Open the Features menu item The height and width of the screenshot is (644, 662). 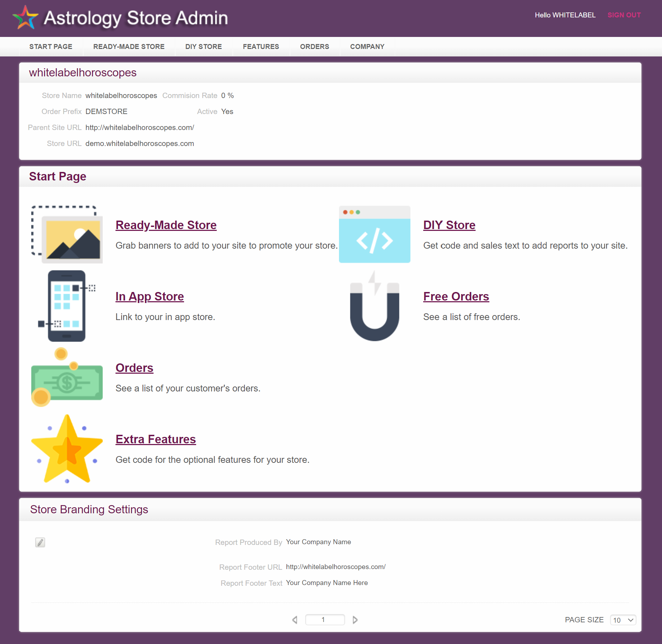click(x=261, y=47)
